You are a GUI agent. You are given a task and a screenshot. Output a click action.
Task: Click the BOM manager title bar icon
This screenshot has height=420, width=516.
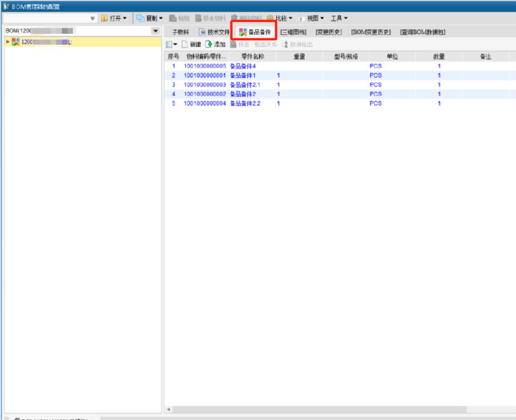6,6
